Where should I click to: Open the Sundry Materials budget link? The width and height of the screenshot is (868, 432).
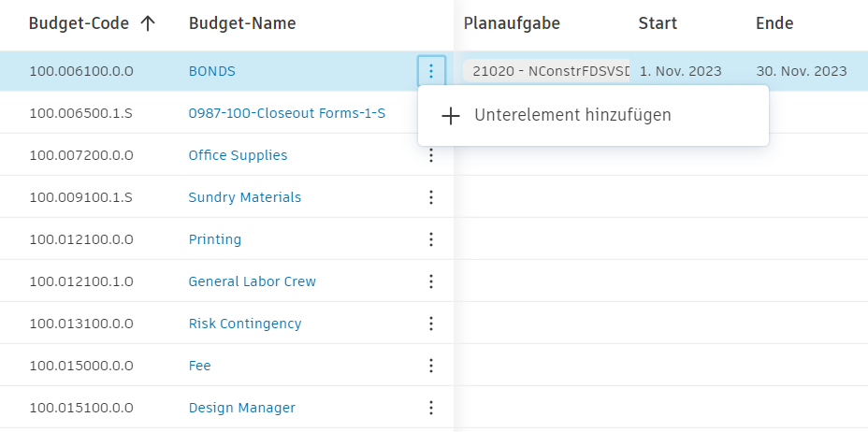pyautogui.click(x=245, y=197)
